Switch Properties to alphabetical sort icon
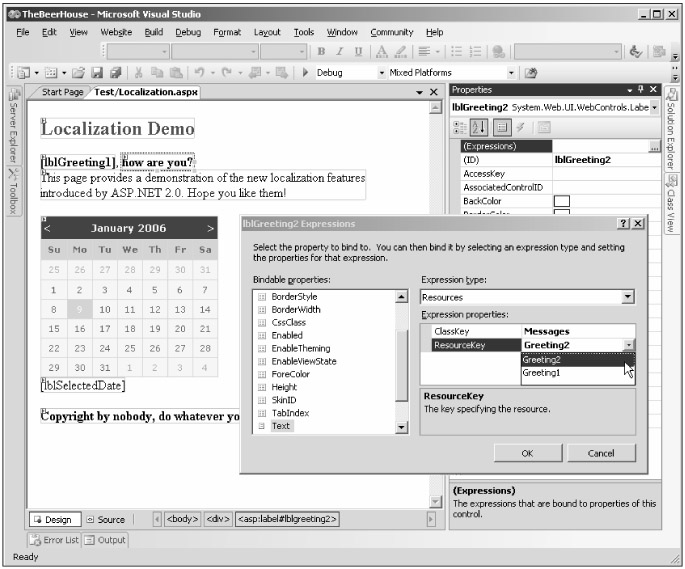Viewport: 685px width, 569px height. tap(481, 127)
